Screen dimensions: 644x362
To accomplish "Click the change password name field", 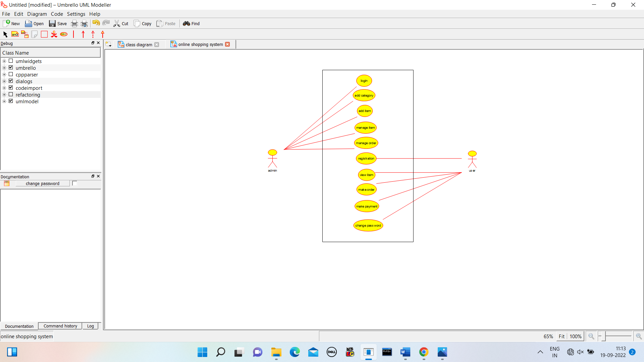I will [43, 183].
